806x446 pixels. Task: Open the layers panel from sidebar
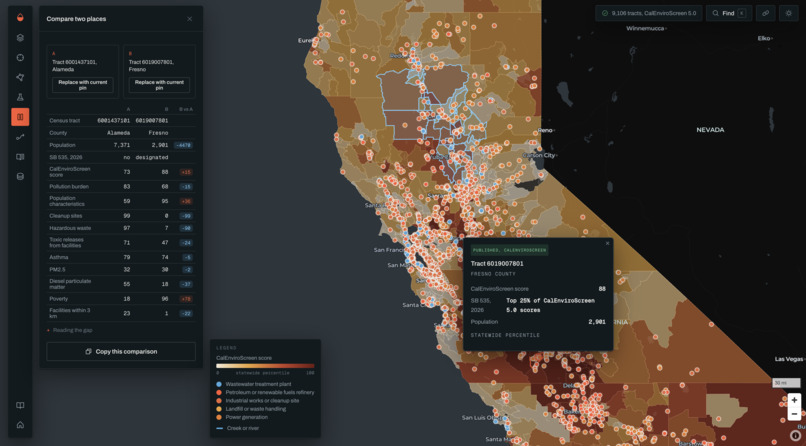point(20,38)
